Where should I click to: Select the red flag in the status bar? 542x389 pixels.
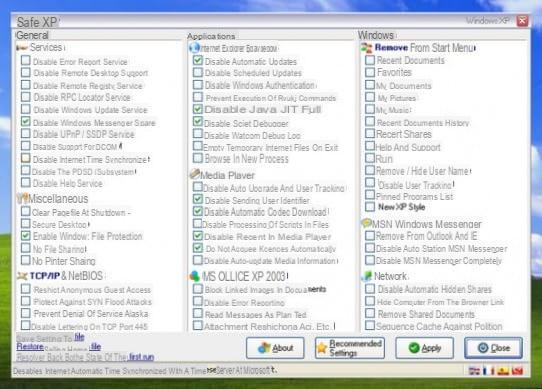(x=517, y=371)
